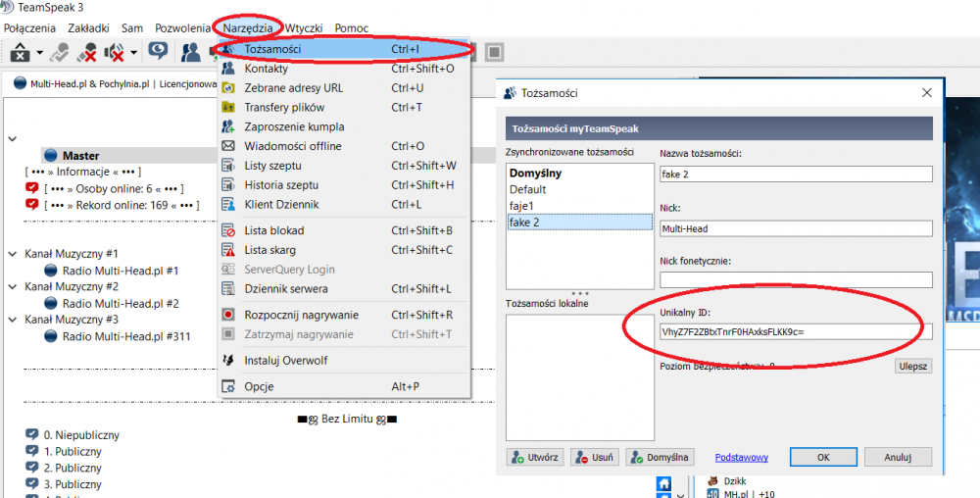The height and width of the screenshot is (498, 980).
Task: Click into the Nick fonetycznie field
Action: click(x=796, y=280)
